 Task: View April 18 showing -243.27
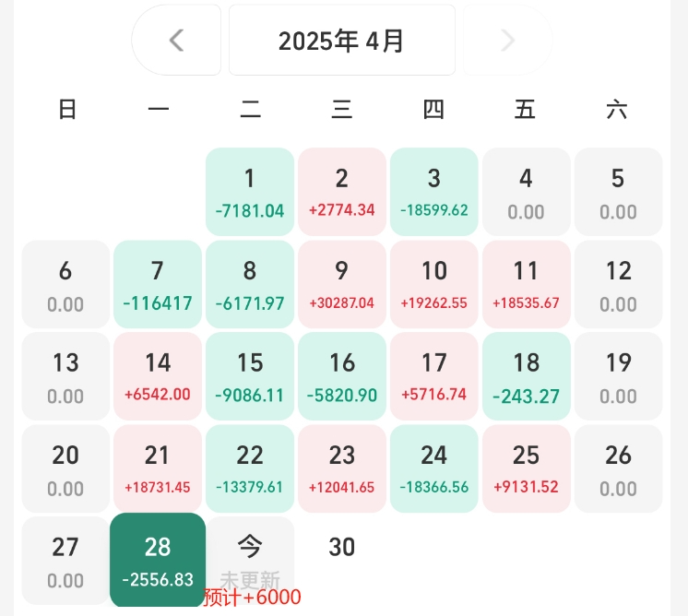point(526,376)
